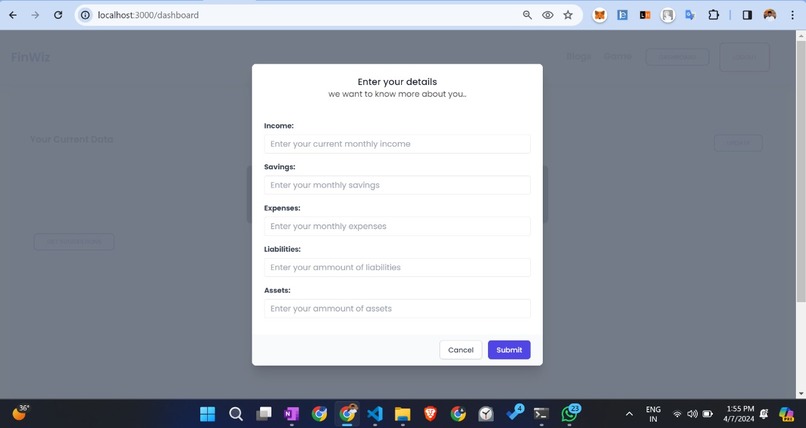Click "we want to know more about you.." text

click(397, 94)
